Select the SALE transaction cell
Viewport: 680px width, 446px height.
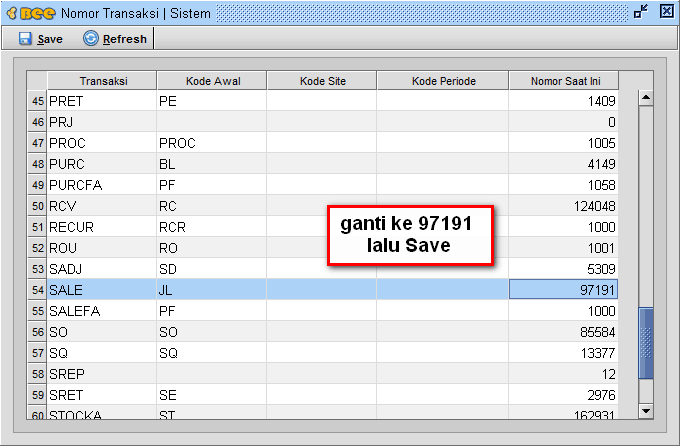[102, 290]
